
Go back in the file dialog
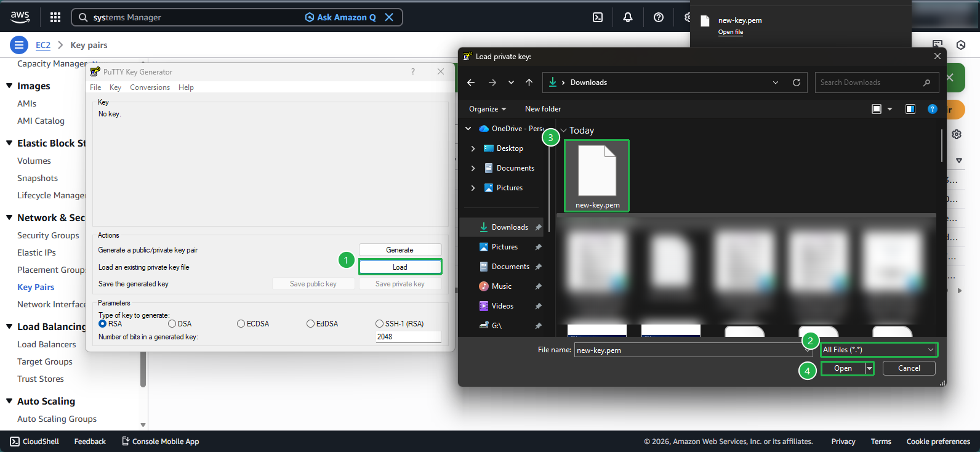(471, 83)
